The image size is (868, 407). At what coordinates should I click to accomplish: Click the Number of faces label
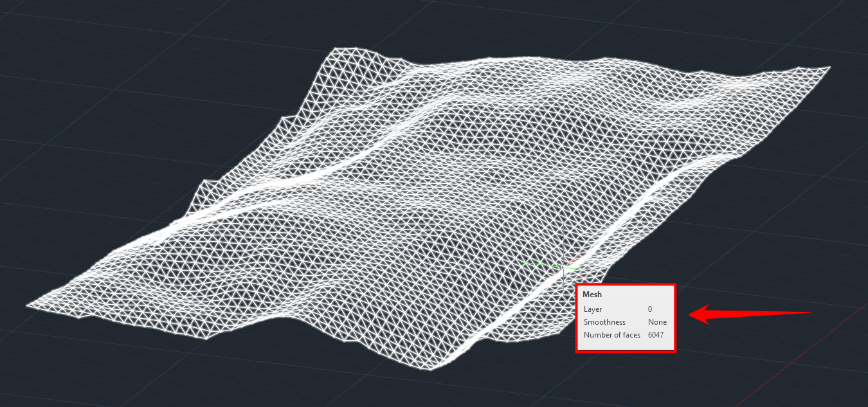(612, 335)
